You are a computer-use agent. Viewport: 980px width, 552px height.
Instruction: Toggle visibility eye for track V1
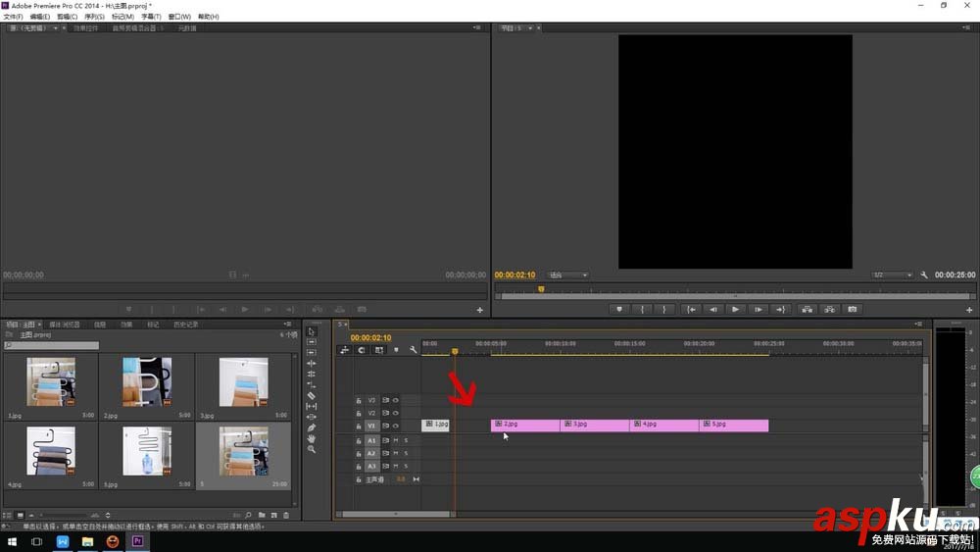click(396, 426)
